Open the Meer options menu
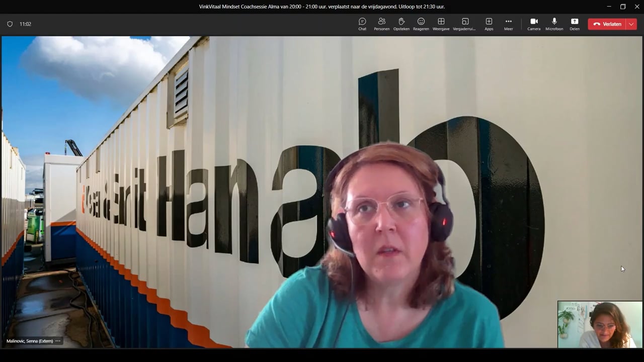Viewport: 644px width, 362px height. click(x=509, y=24)
